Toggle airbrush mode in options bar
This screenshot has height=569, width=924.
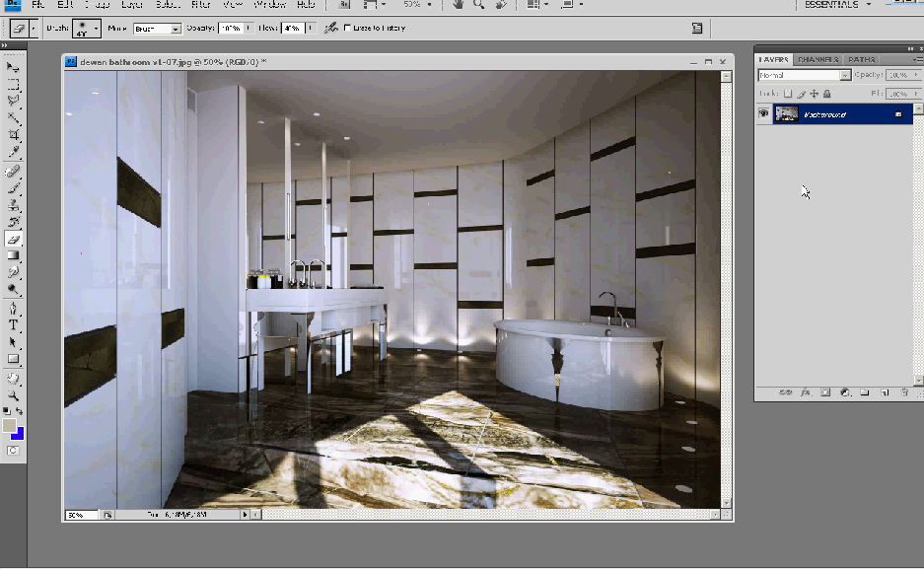(330, 28)
